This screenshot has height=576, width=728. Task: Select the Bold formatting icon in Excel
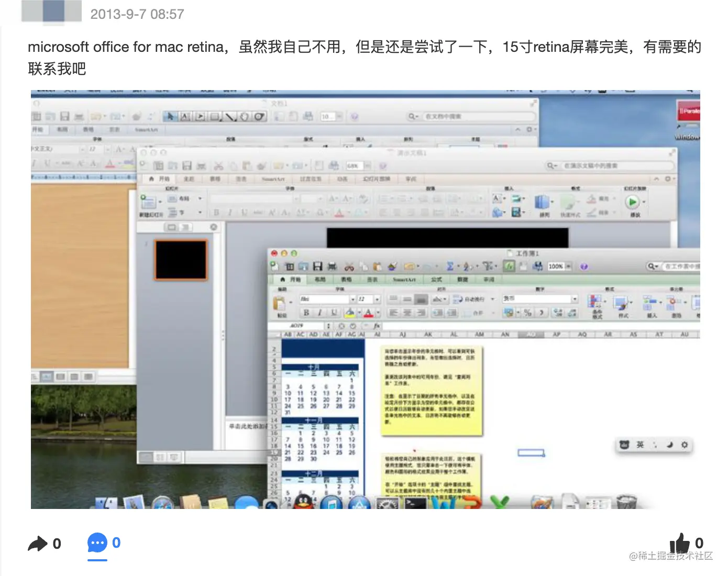306,313
